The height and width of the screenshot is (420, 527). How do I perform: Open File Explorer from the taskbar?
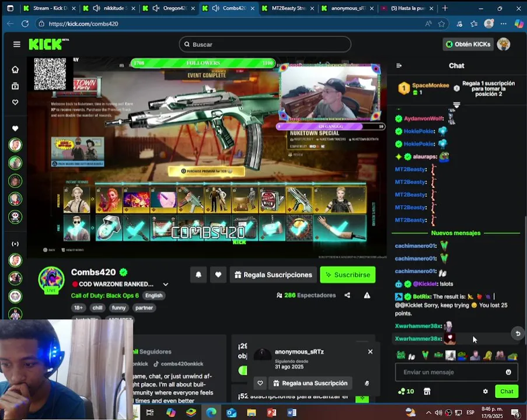tap(252, 412)
